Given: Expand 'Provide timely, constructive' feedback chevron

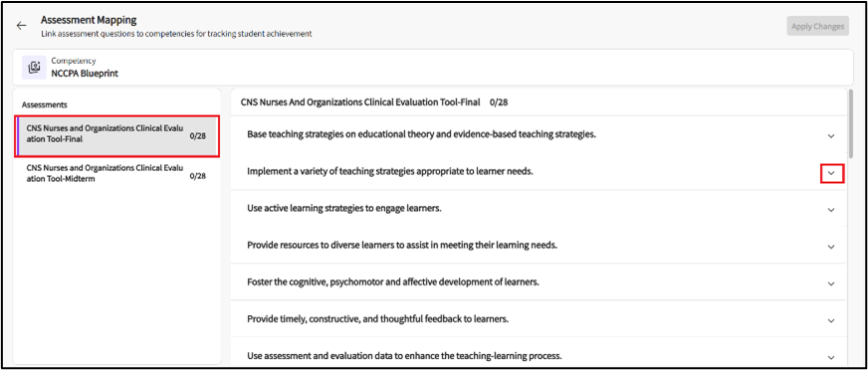Looking at the screenshot, I should [830, 320].
